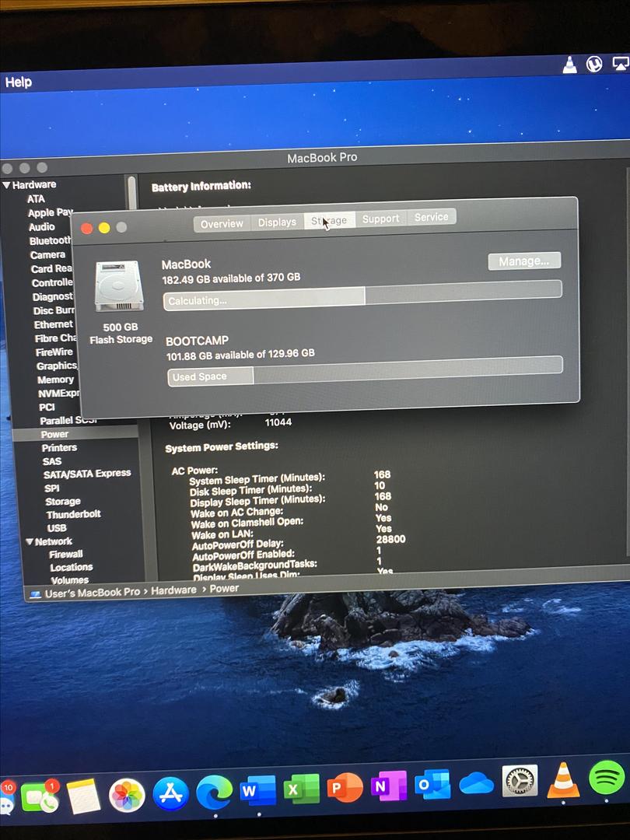
Task: Launch VLC cone in the dock
Action: tap(563, 780)
